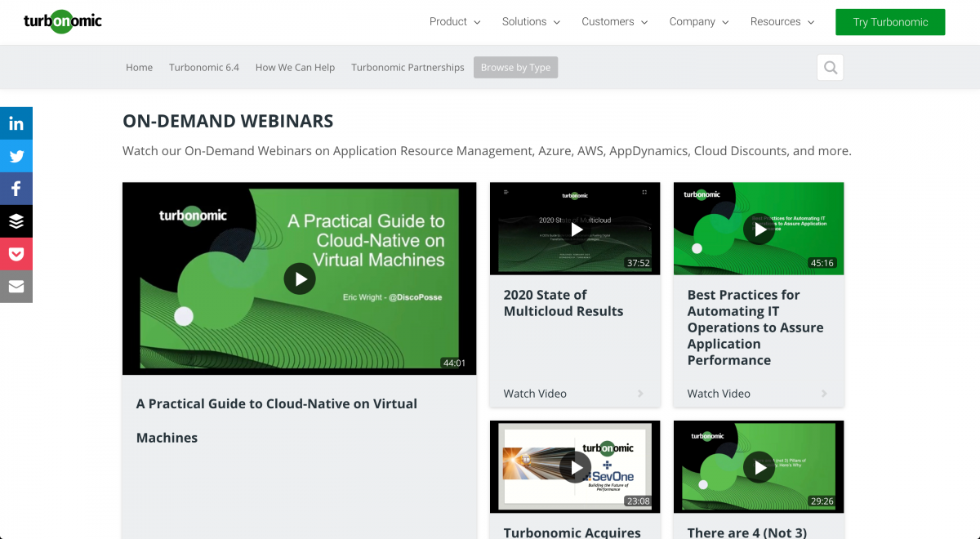This screenshot has height=539, width=980.
Task: Save page with Pocket sidebar icon
Action: [x=16, y=254]
